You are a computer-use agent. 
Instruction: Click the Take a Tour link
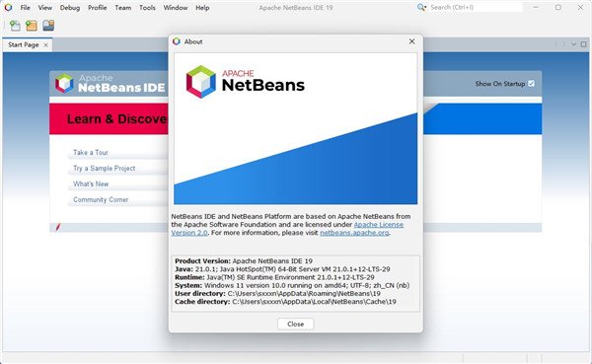tap(91, 153)
